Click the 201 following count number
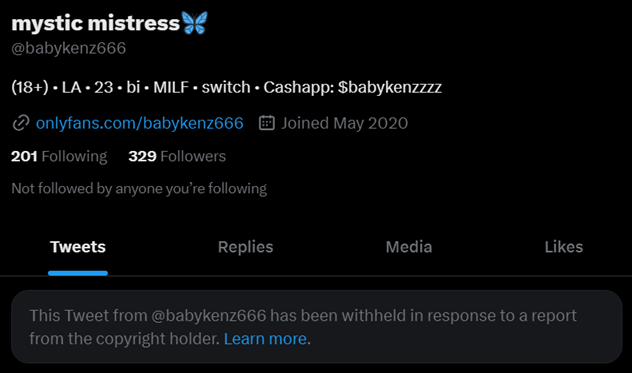The image size is (632, 373). (x=24, y=156)
